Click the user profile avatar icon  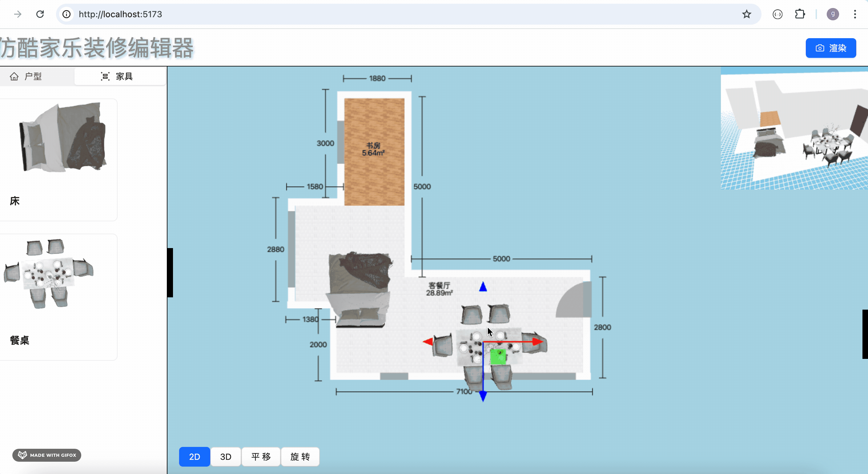833,14
